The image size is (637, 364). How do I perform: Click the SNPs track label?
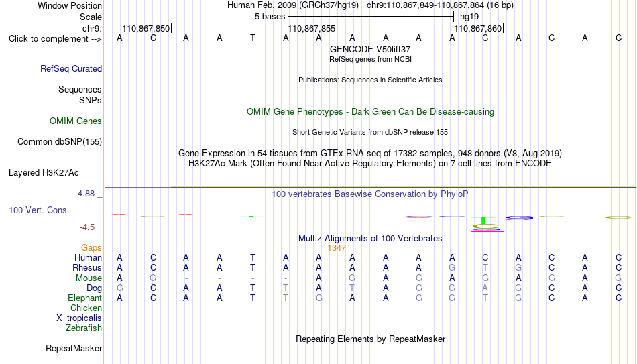(91, 100)
